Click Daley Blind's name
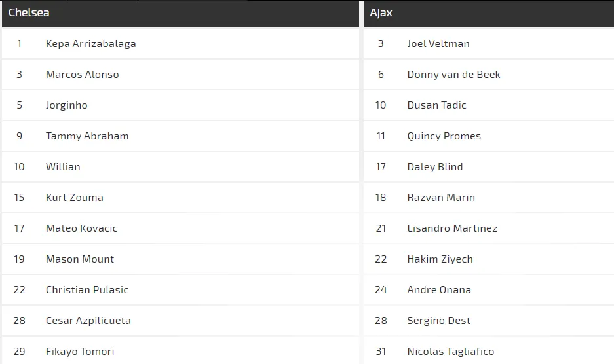Screen dimensions: 614x364 pyautogui.click(x=434, y=167)
